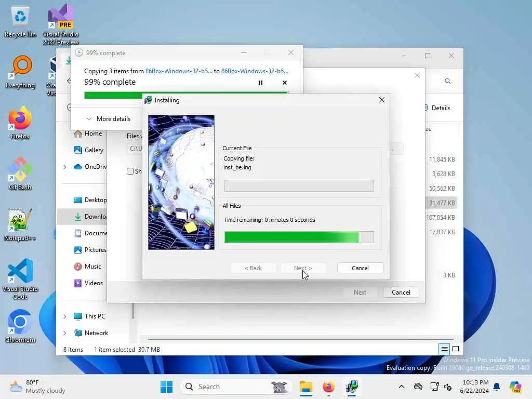Open Videos folder in sidebar
This screenshot has height=399, width=532.
pos(88,283)
